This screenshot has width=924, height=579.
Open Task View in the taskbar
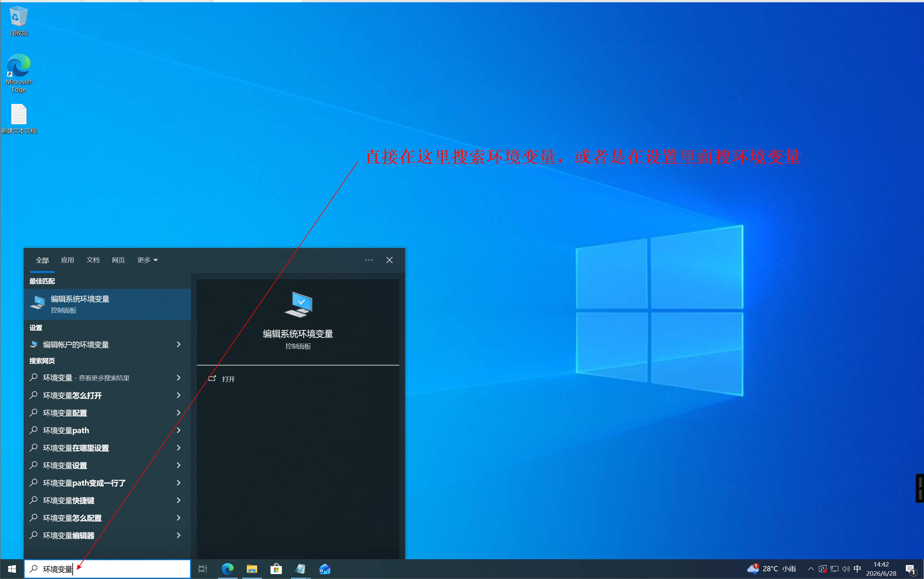coord(202,569)
